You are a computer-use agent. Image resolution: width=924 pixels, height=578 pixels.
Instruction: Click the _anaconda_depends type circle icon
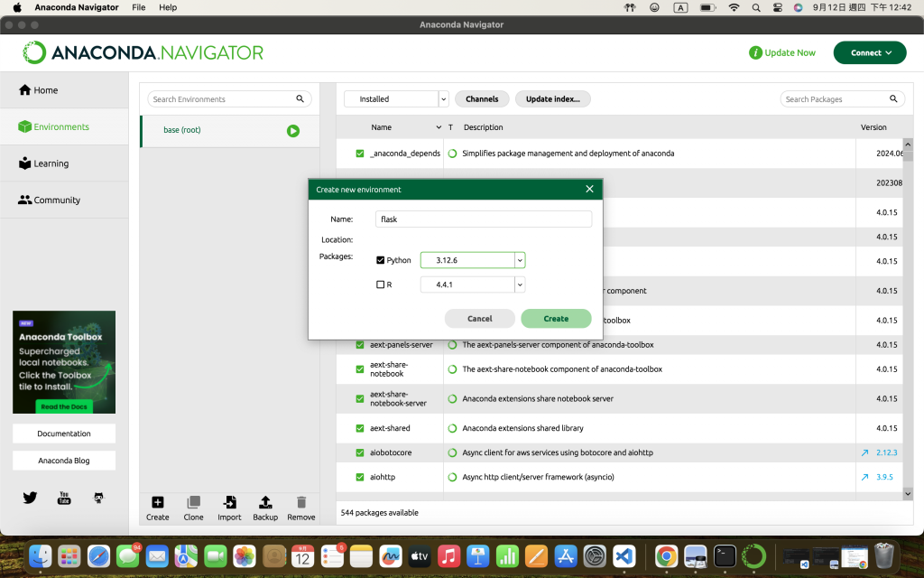click(453, 154)
